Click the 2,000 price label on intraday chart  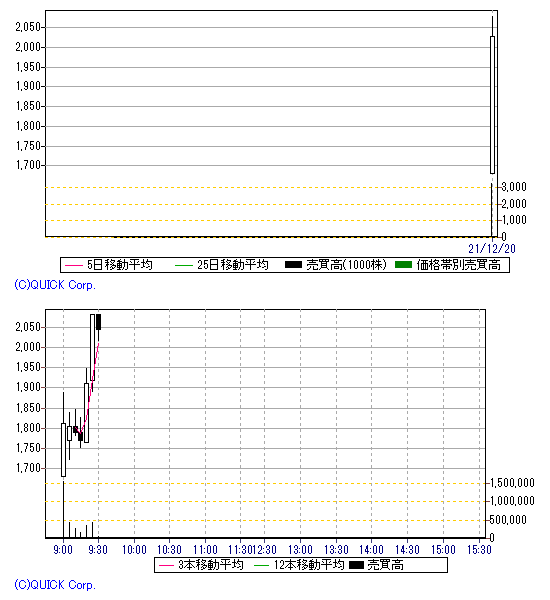(28, 347)
